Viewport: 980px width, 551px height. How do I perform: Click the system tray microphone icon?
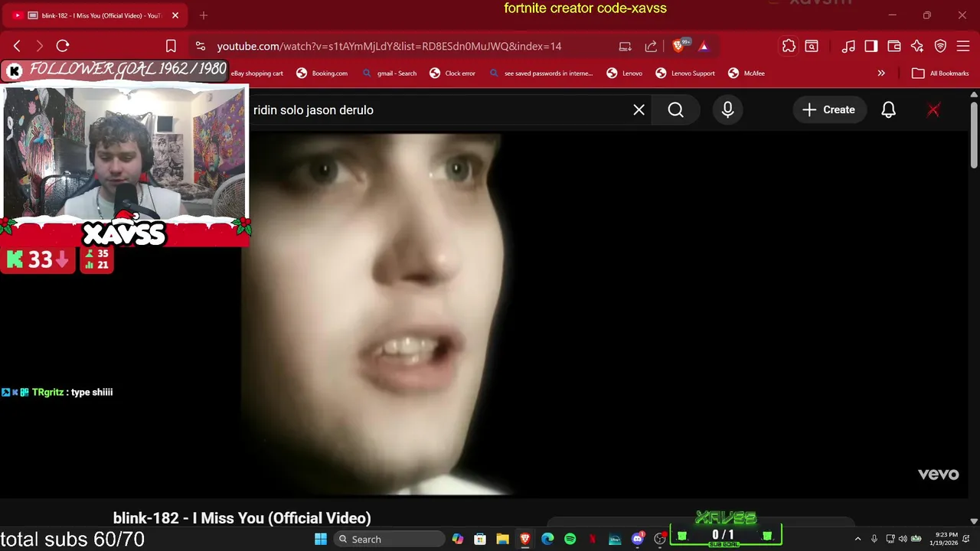(874, 540)
